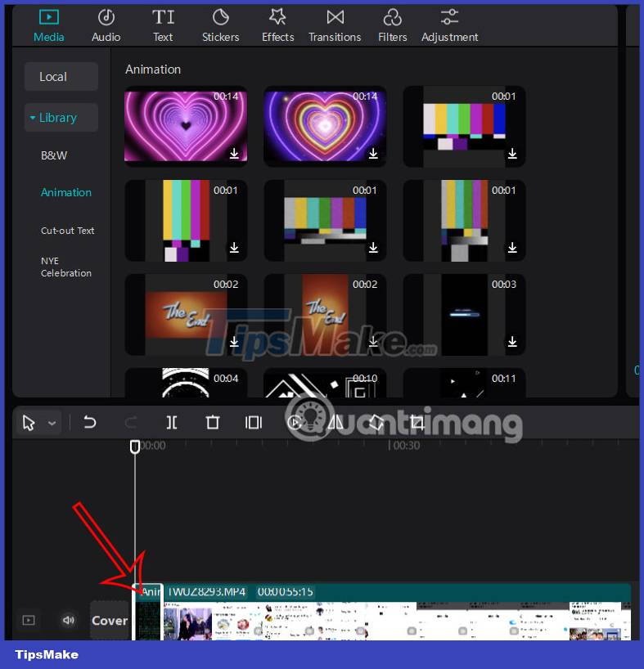This screenshot has height=669, width=644.
Task: Click the playhead handle at 00:00
Action: 135,447
